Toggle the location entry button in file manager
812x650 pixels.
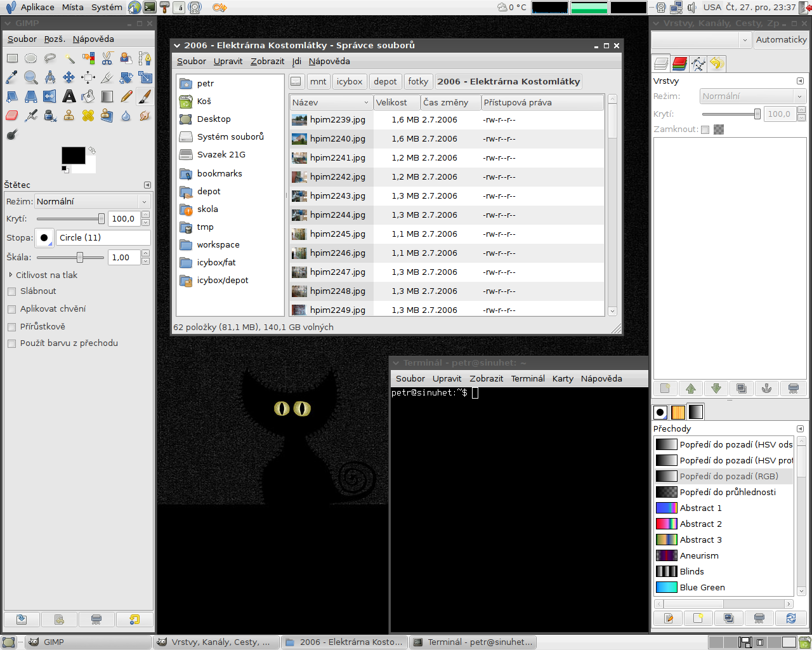pyautogui.click(x=296, y=81)
